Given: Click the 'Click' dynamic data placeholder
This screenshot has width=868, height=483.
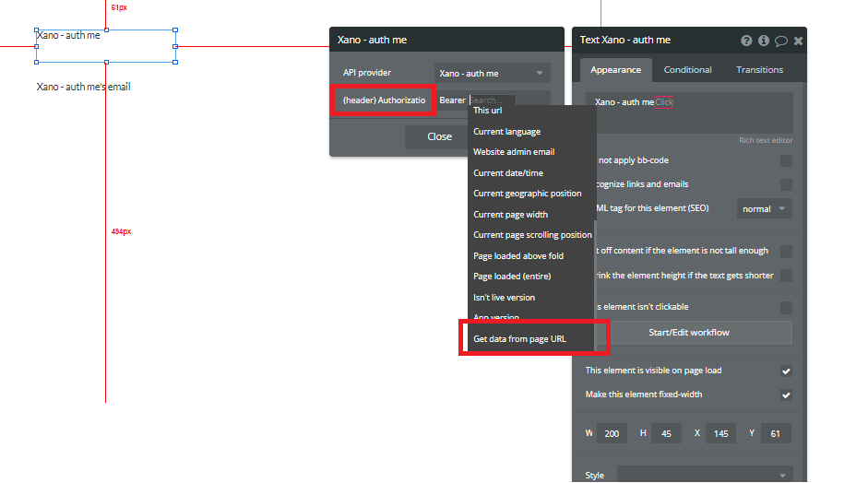Looking at the screenshot, I should [x=664, y=101].
